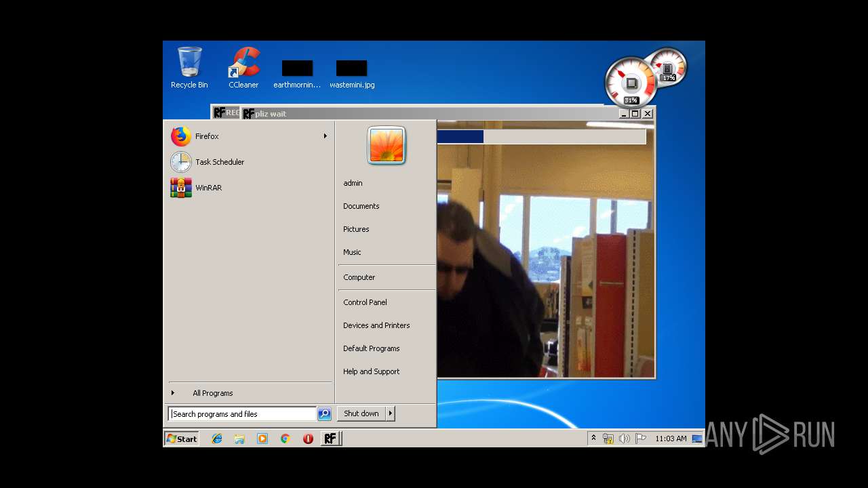Click the Shut down button
868x488 pixels.
(361, 413)
